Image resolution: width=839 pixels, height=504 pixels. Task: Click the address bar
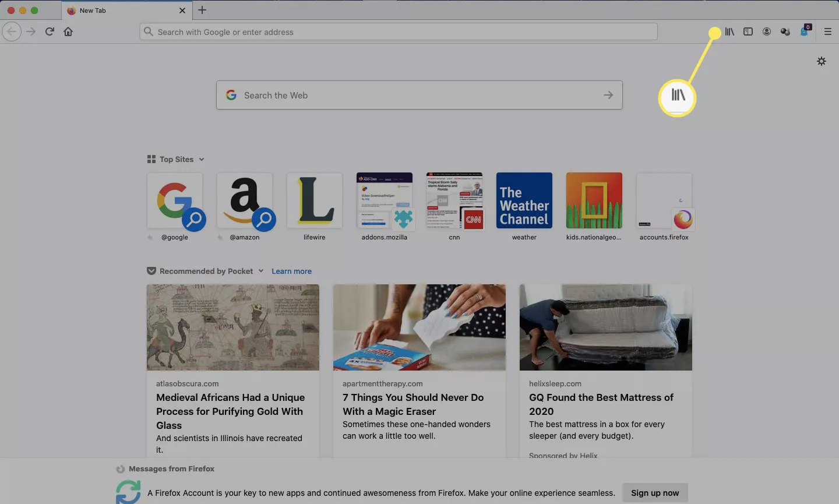399,32
